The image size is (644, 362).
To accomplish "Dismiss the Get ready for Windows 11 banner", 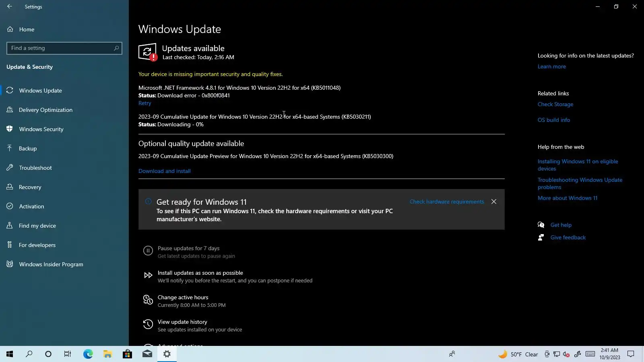I will click(494, 202).
